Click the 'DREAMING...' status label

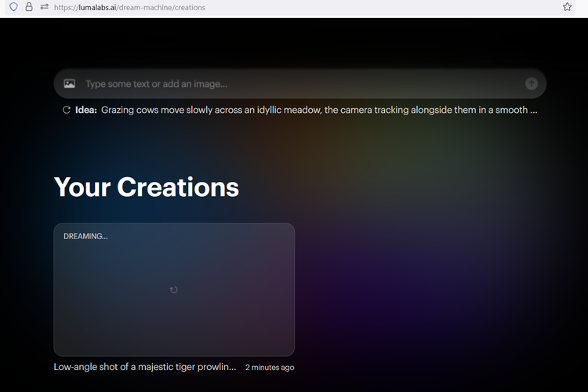[85, 236]
